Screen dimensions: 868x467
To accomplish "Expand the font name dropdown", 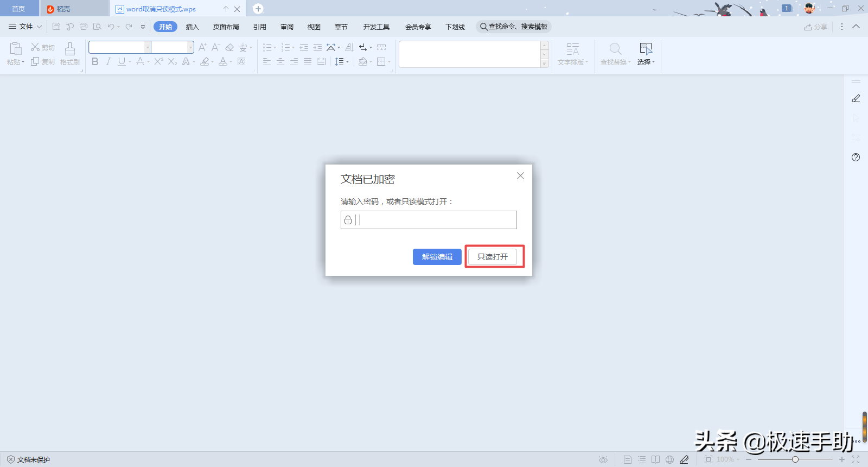I will (147, 48).
